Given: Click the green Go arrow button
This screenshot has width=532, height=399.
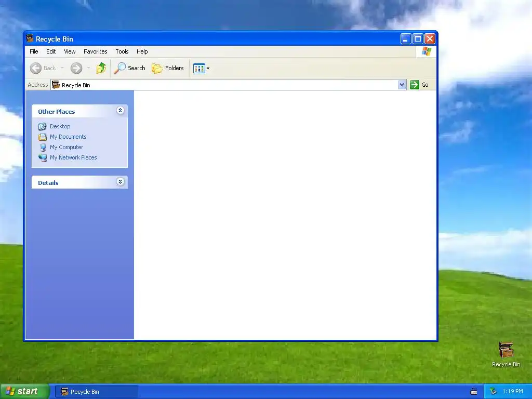Looking at the screenshot, I should pyautogui.click(x=415, y=85).
